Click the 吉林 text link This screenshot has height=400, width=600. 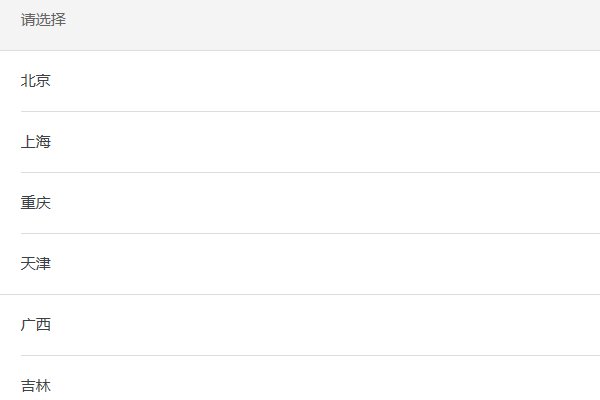point(36,385)
